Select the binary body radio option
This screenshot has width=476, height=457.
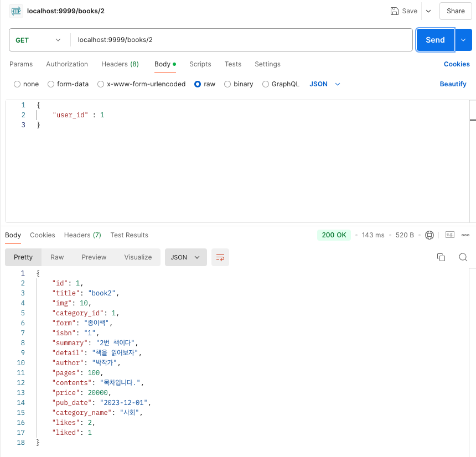point(227,84)
